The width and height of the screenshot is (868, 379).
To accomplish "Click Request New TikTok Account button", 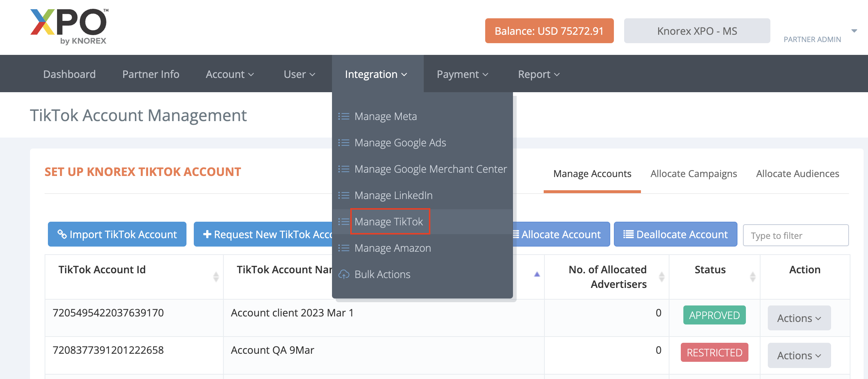I will [x=263, y=234].
